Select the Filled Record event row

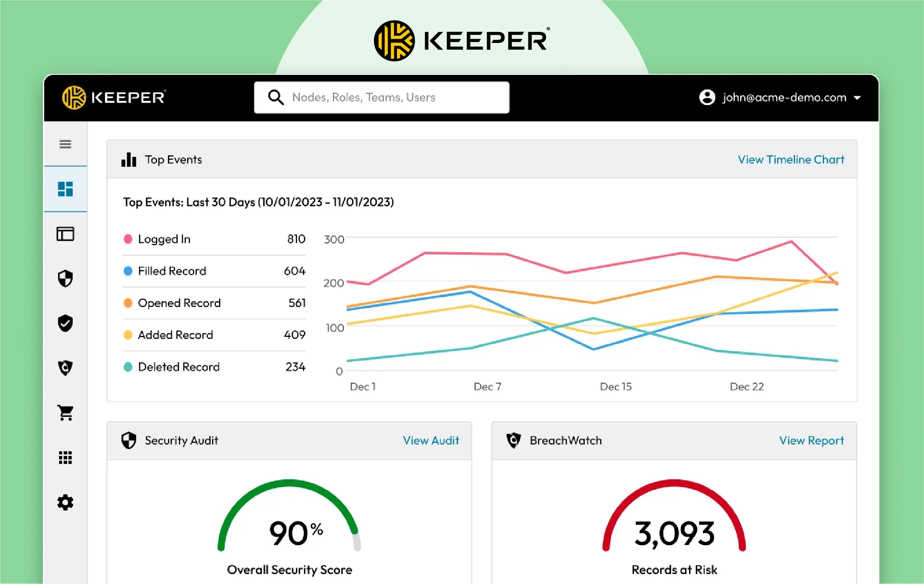tap(214, 271)
